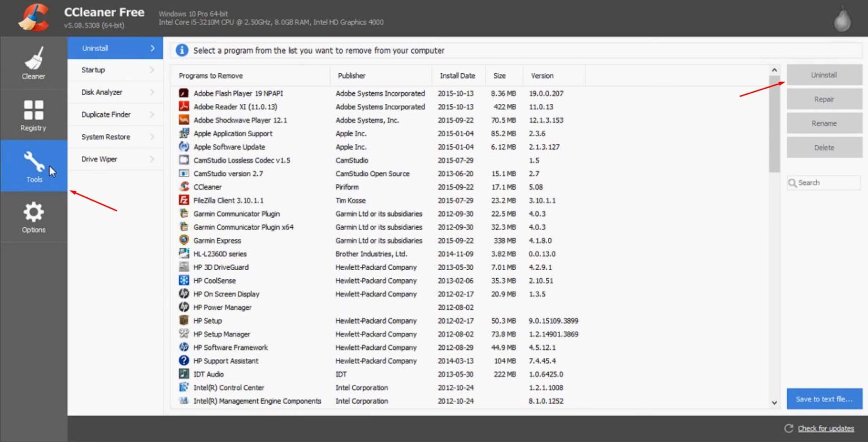Viewport: 868px width, 442px height.
Task: Click the CCleaner program icon in list
Action: pos(184,187)
